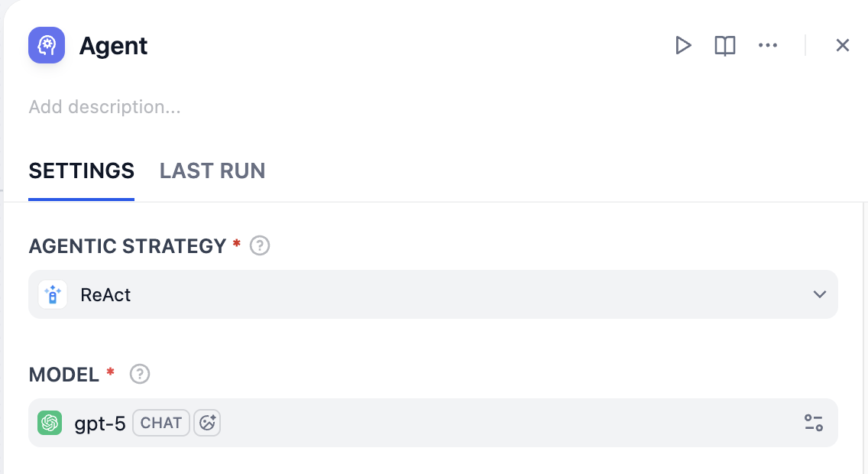Open the help documentation book icon

pos(724,46)
